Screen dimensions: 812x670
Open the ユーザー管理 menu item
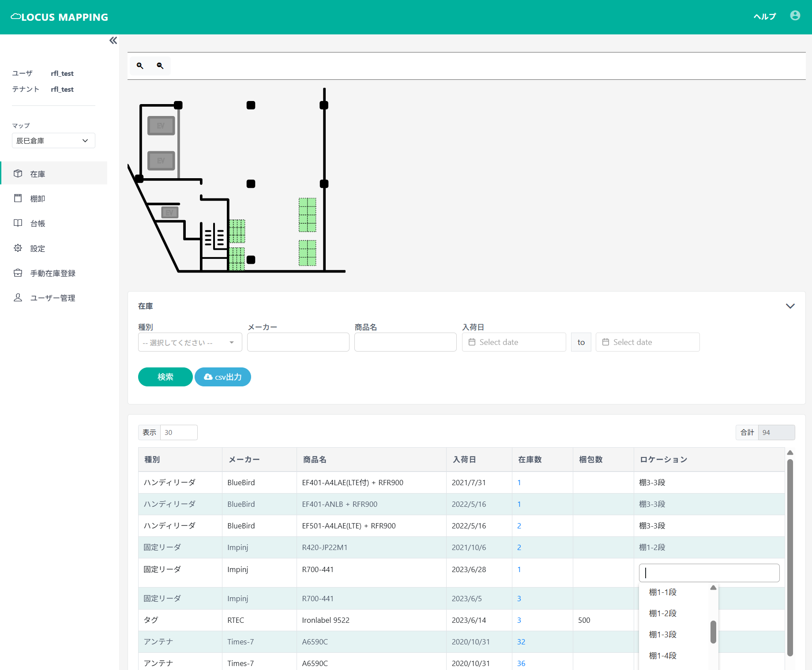point(54,297)
